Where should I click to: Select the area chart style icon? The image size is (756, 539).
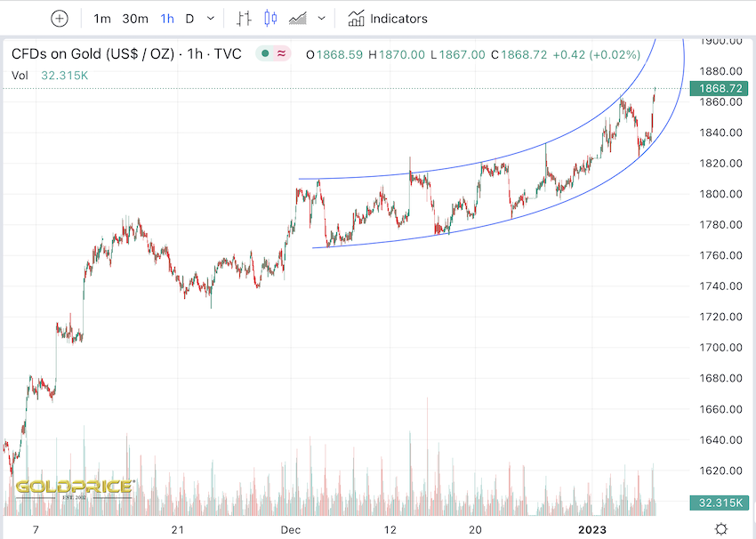[299, 18]
